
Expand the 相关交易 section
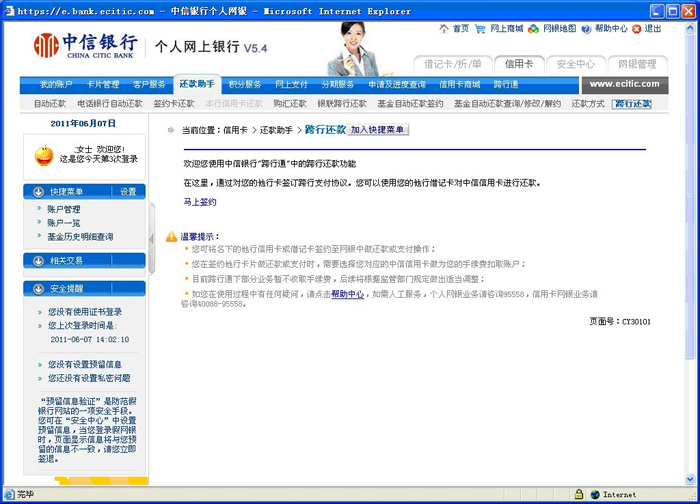[39, 261]
